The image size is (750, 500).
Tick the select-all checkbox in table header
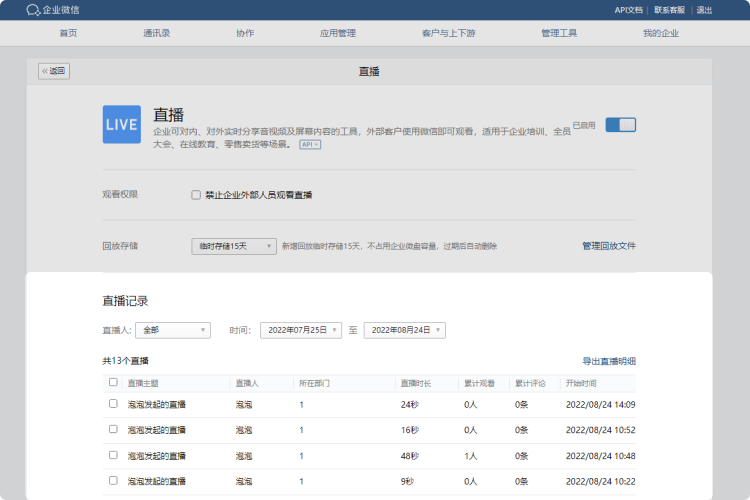113,382
